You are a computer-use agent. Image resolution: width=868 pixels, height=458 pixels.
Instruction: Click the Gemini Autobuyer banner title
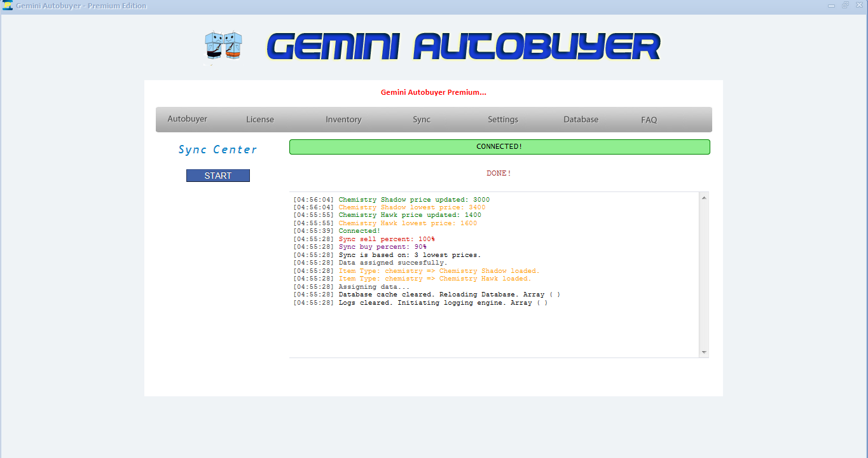click(463, 47)
